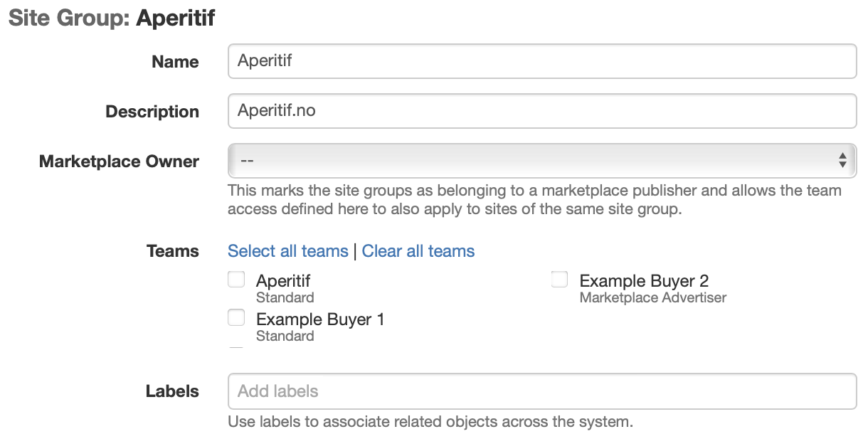Enable the Example Buyer 1 checkbox
The height and width of the screenshot is (434, 868).
[x=236, y=317]
